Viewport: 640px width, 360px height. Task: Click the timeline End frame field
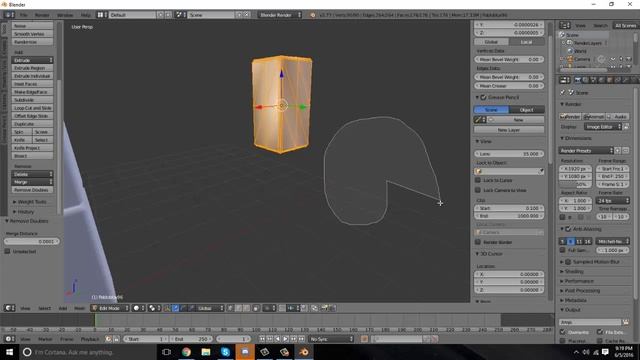(x=191, y=339)
